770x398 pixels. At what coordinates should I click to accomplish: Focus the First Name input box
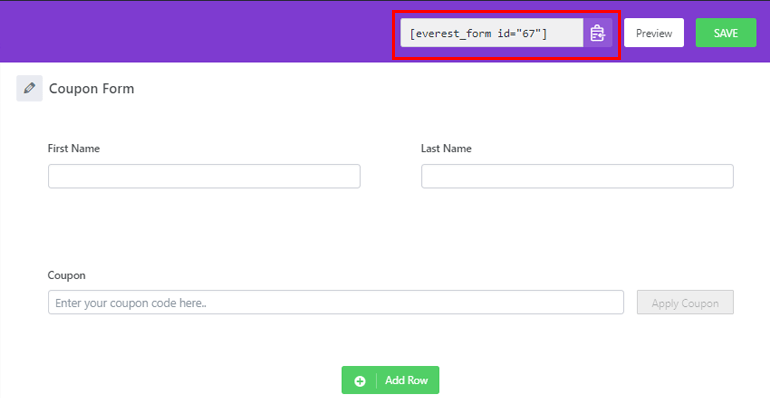coord(204,176)
